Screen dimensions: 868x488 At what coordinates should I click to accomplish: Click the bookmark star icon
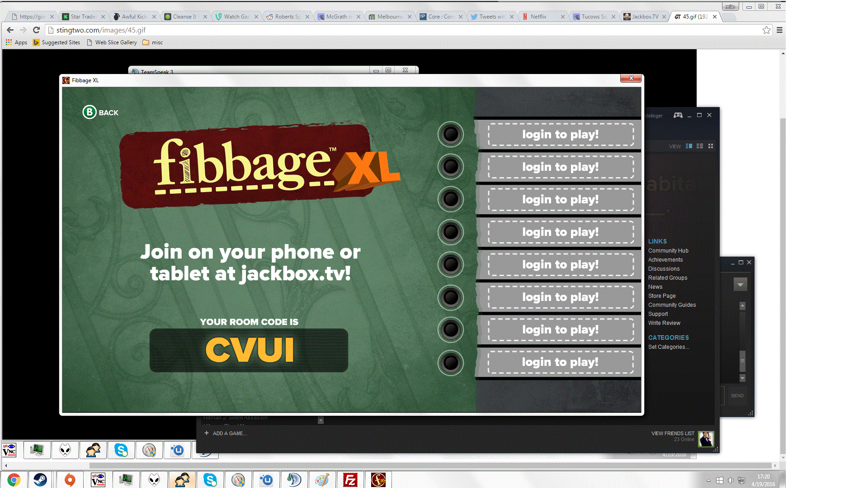point(766,30)
